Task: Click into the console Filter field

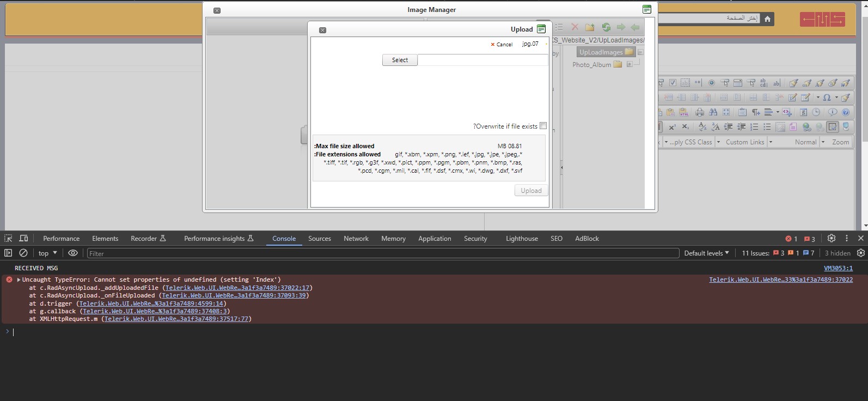Action: click(x=381, y=253)
